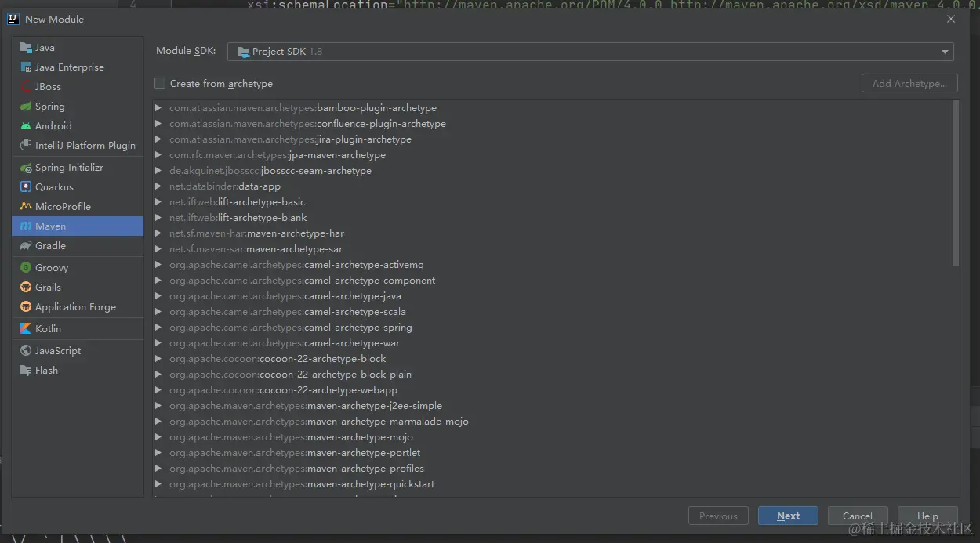Expand jbosscc-seam-archetype node
980x543 pixels.
coord(158,171)
